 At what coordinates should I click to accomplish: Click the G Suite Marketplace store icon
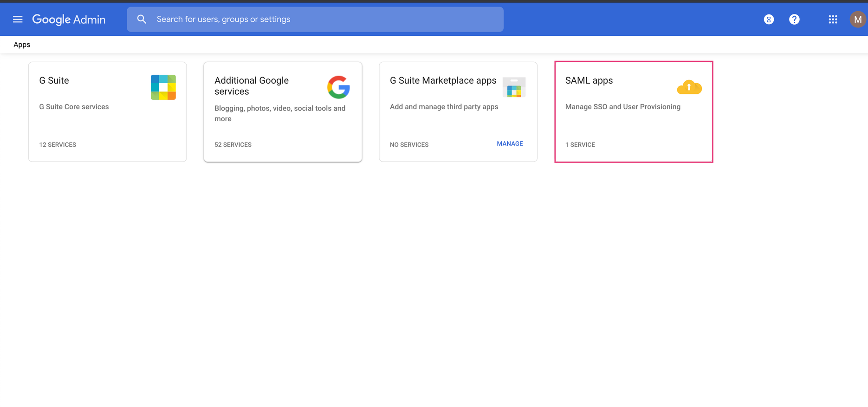point(514,87)
